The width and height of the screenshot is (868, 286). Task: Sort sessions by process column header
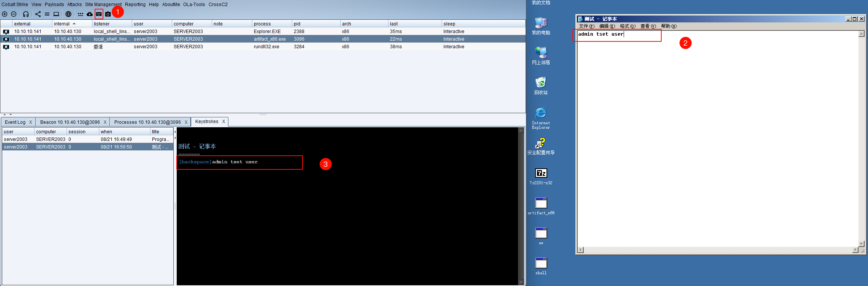click(272, 24)
